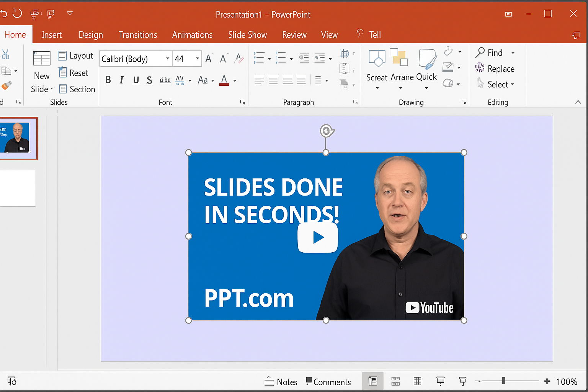Screen dimensions: 588x392
Task: Center align text
Action: click(273, 80)
